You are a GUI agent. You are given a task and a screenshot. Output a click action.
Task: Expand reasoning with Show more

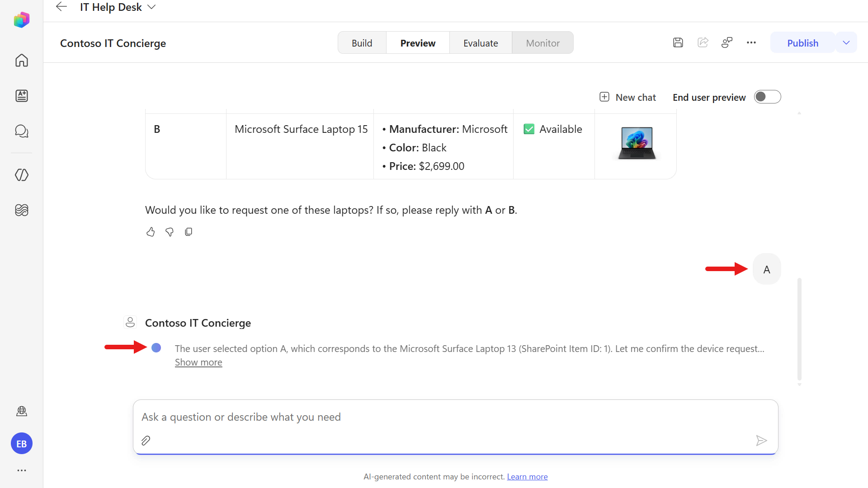(198, 362)
